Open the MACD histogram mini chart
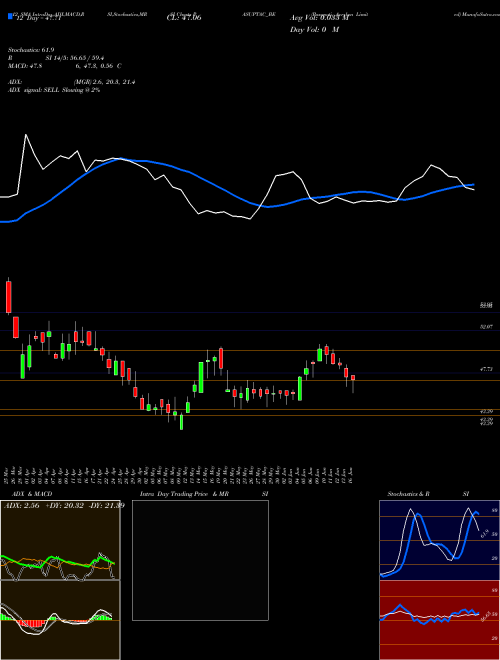The image size is (500, 660). (x=60, y=620)
